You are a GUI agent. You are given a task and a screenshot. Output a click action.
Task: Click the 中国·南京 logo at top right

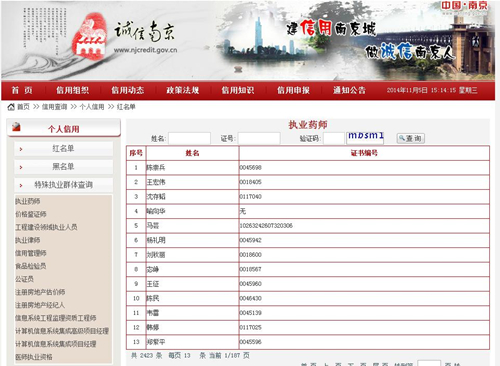[x=464, y=6]
